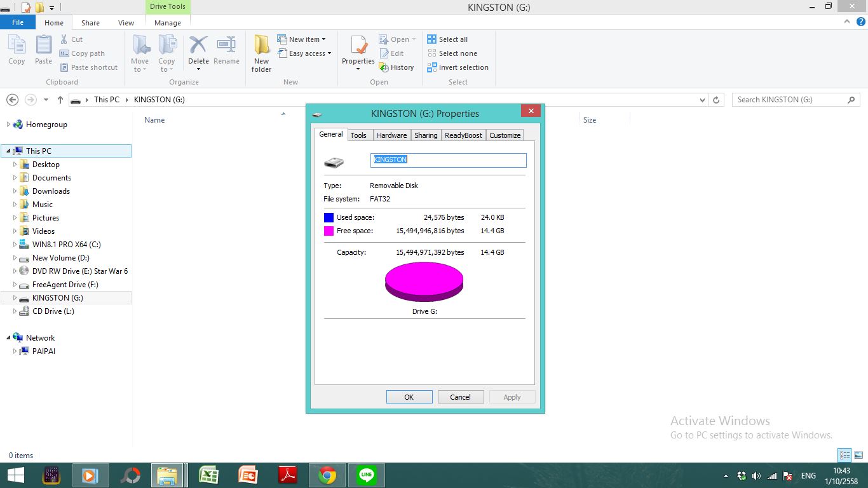This screenshot has width=868, height=488.
Task: Click the Windows Start button
Action: [15, 475]
